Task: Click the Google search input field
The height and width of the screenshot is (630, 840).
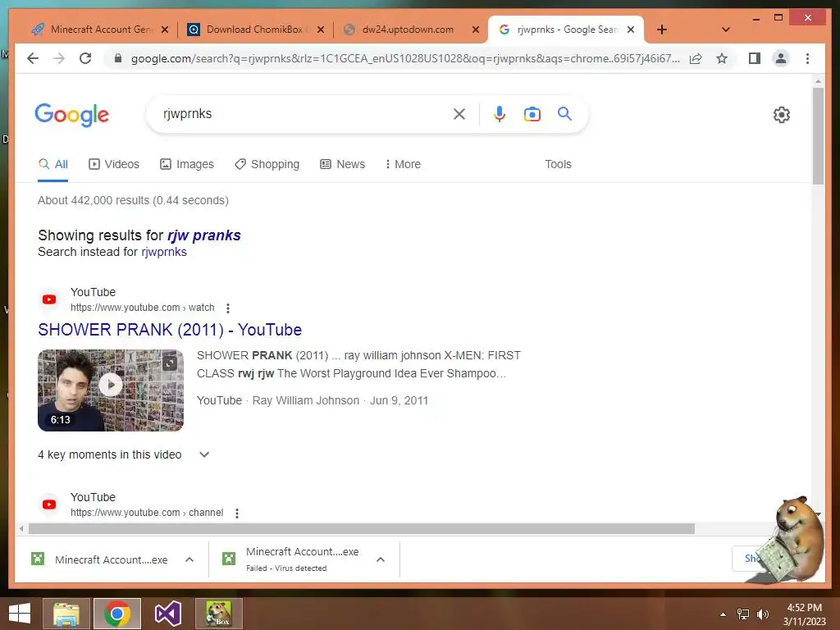Action: [x=305, y=113]
